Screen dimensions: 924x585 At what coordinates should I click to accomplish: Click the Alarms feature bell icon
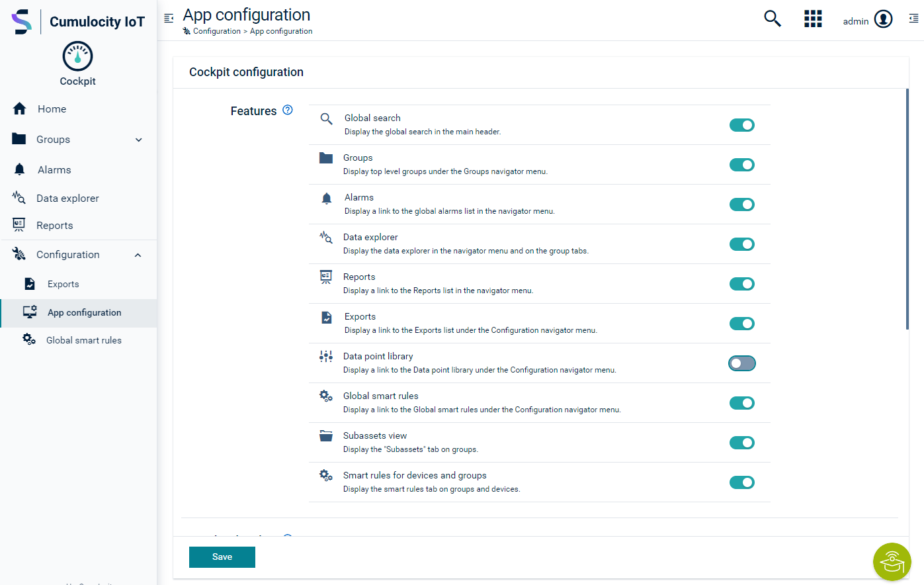coord(326,198)
